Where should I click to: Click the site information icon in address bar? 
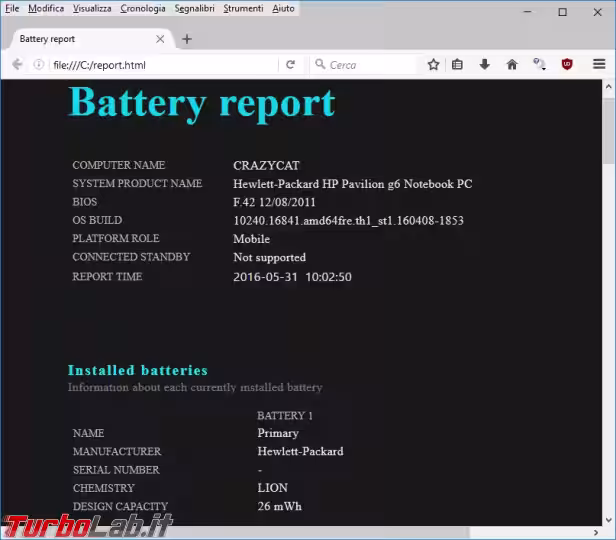(39, 64)
